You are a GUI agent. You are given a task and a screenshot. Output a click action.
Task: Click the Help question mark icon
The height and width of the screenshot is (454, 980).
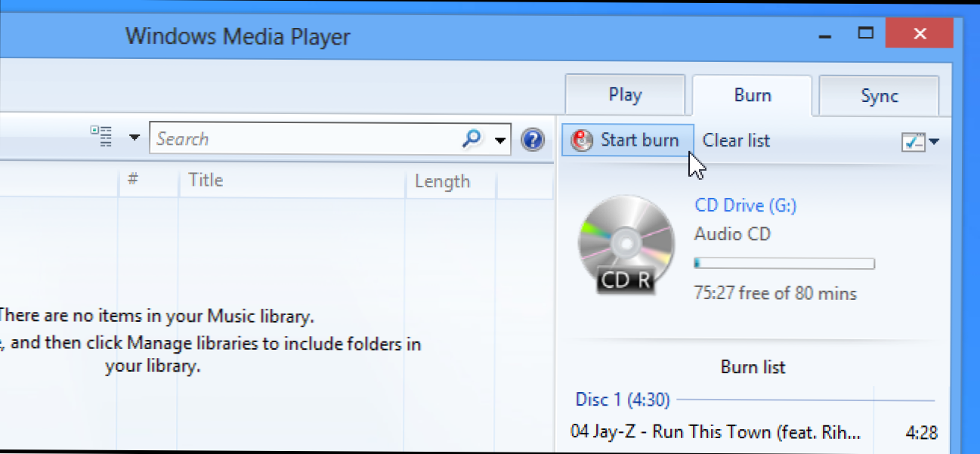(x=533, y=139)
